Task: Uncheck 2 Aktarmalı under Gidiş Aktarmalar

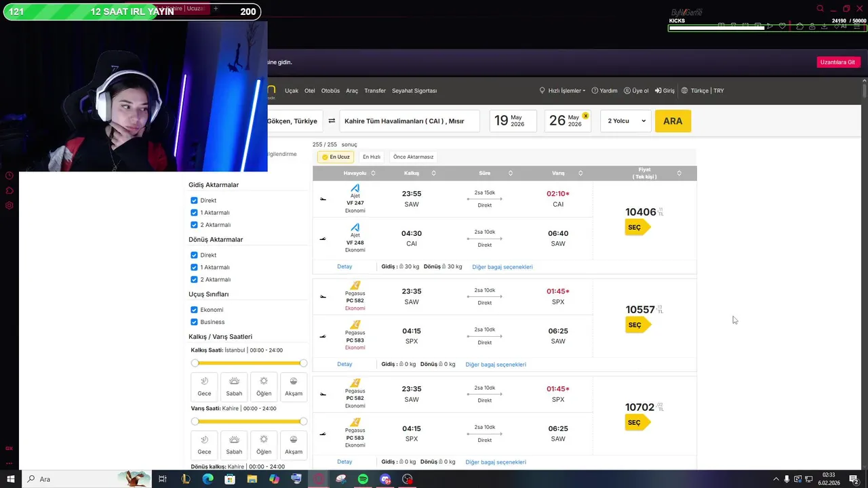Action: point(194,225)
